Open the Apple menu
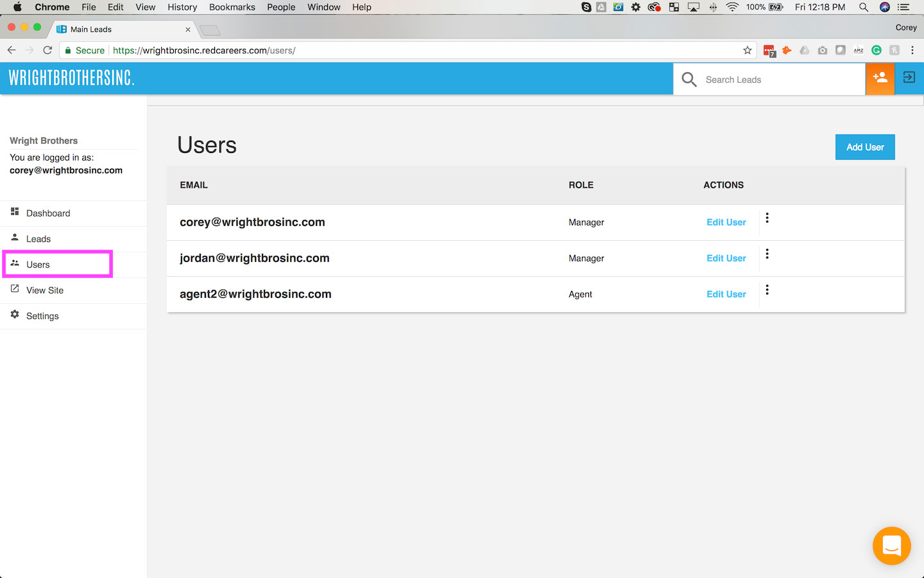This screenshot has width=924, height=578. click(x=17, y=7)
